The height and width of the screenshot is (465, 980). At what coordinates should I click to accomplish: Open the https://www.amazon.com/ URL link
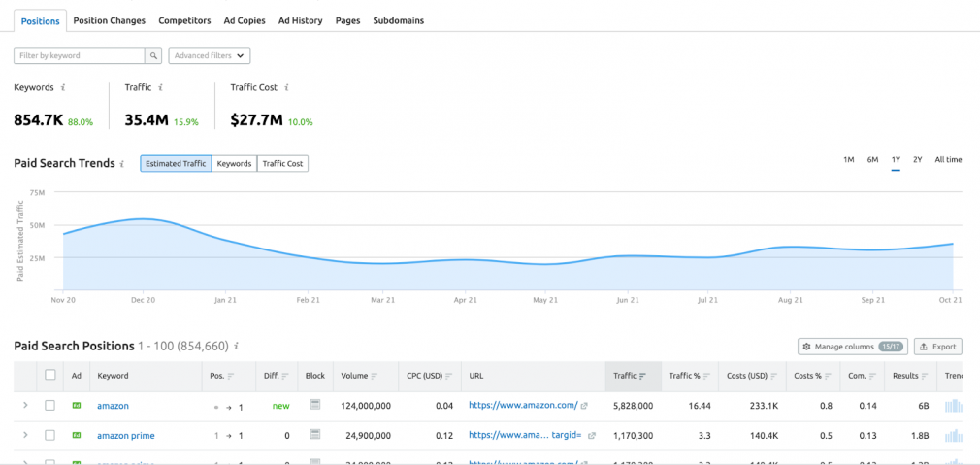click(523, 406)
